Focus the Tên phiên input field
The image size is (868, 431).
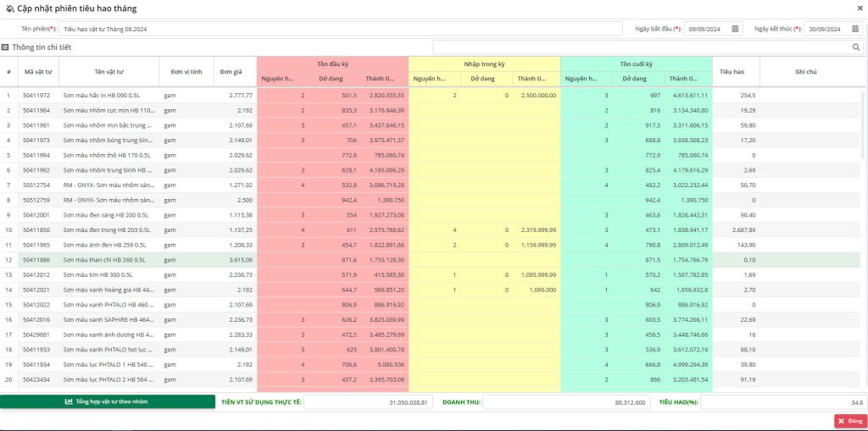(341, 29)
